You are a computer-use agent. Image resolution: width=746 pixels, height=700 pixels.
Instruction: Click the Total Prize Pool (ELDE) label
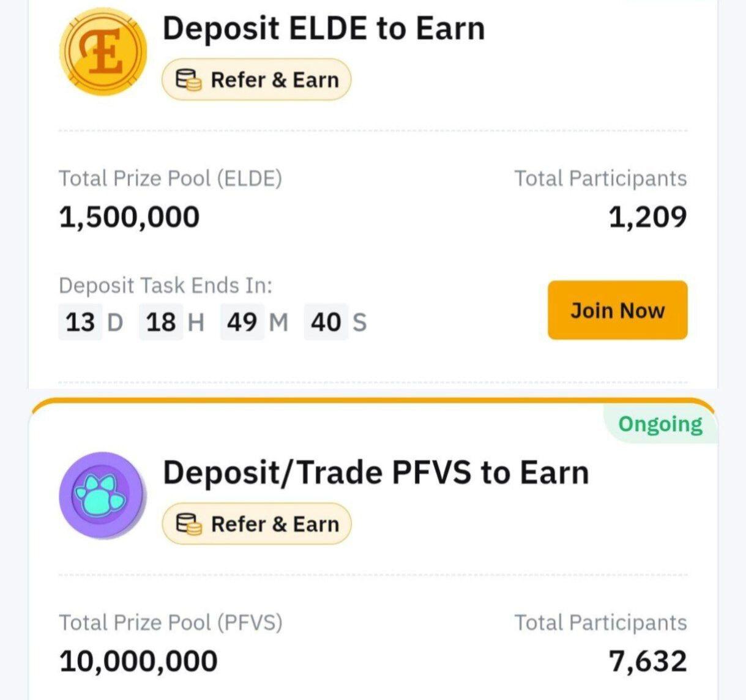point(171,179)
